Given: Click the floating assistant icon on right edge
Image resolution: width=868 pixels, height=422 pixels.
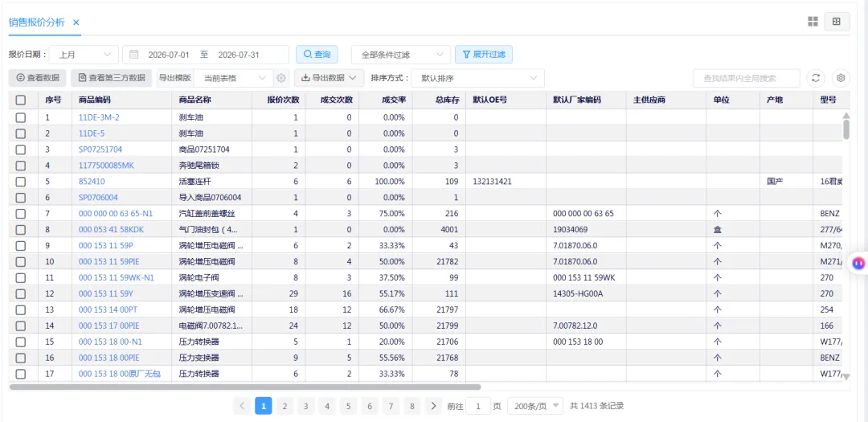Looking at the screenshot, I should coord(858,263).
